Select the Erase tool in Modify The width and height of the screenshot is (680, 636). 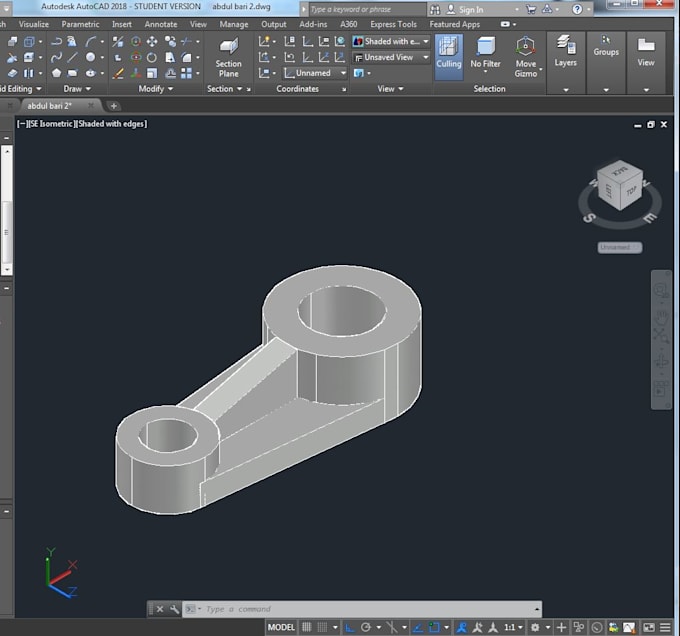[118, 73]
